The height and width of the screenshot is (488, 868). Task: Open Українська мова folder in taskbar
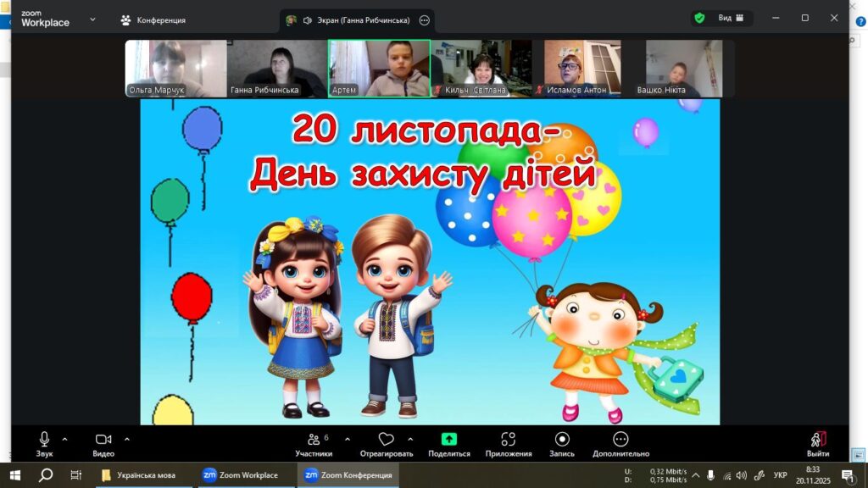click(x=139, y=475)
